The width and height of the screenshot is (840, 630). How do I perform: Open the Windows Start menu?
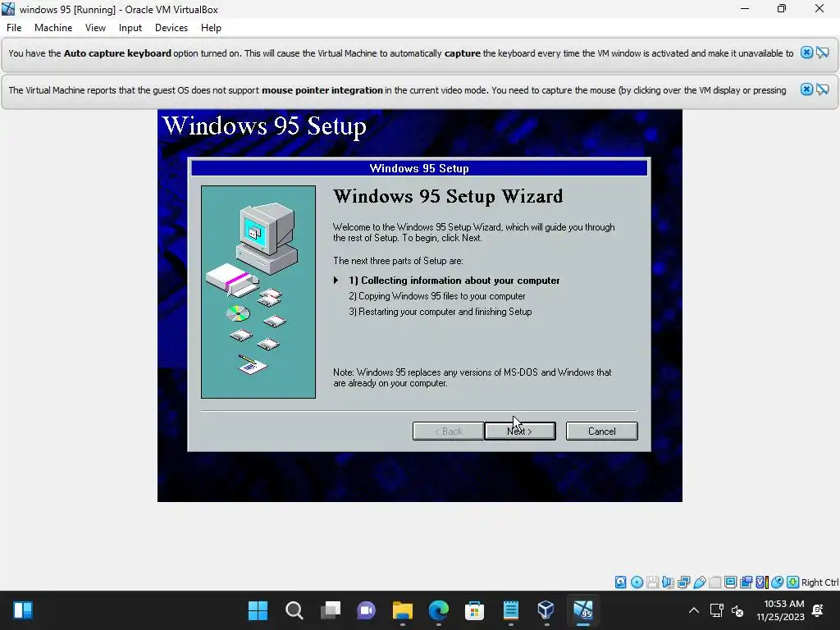258,610
